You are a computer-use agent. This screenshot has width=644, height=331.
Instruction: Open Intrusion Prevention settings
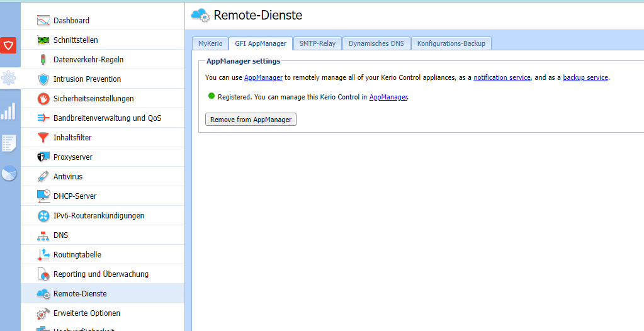[103, 79]
